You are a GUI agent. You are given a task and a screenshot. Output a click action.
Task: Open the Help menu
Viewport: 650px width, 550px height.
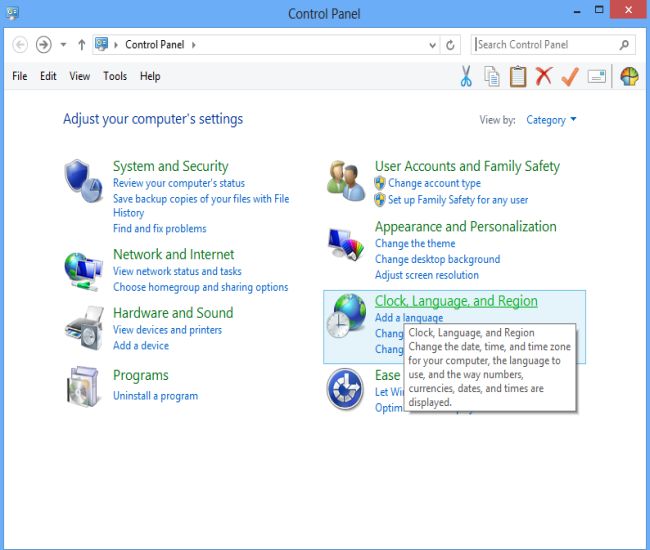(150, 76)
